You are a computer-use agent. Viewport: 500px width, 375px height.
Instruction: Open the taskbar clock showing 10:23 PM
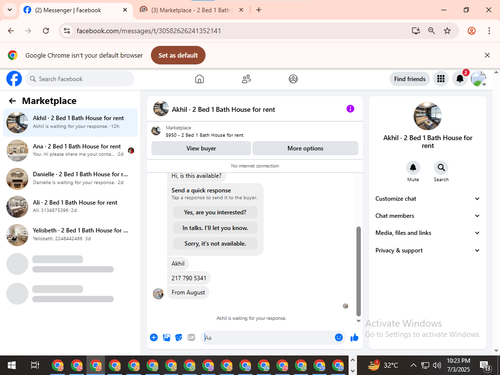point(458,365)
